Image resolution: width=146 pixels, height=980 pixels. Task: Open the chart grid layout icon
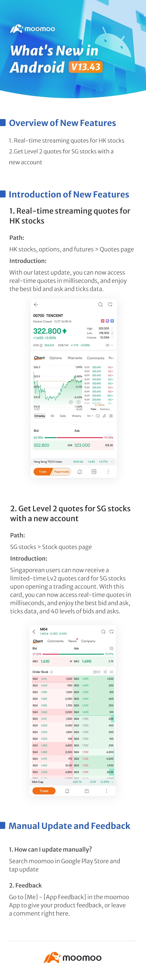tap(111, 416)
